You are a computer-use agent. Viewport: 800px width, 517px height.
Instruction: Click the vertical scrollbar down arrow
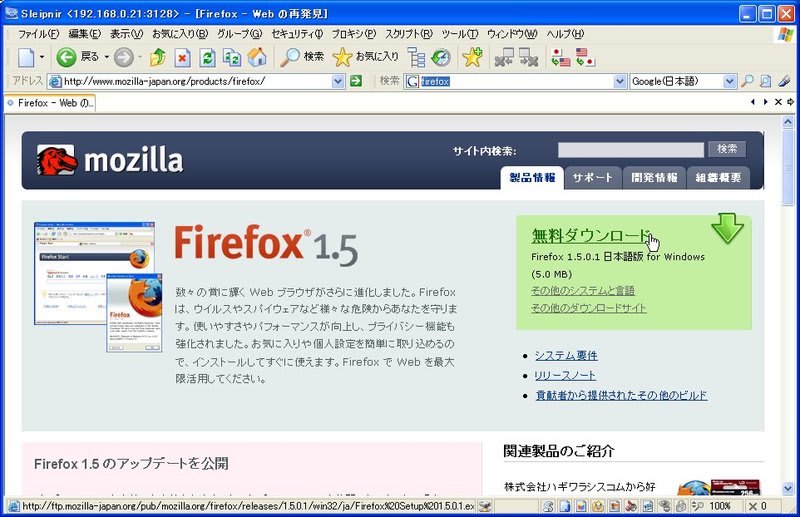788,487
